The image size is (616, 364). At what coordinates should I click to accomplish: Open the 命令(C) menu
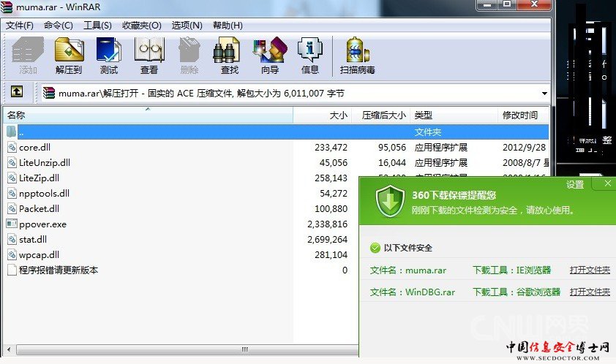[58, 26]
